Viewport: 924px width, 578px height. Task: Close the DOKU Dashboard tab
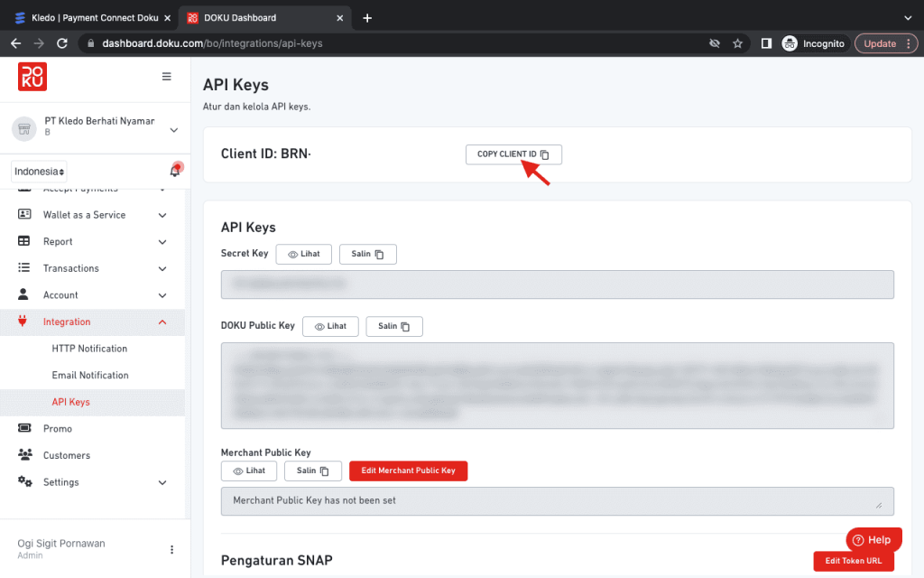pyautogui.click(x=339, y=18)
